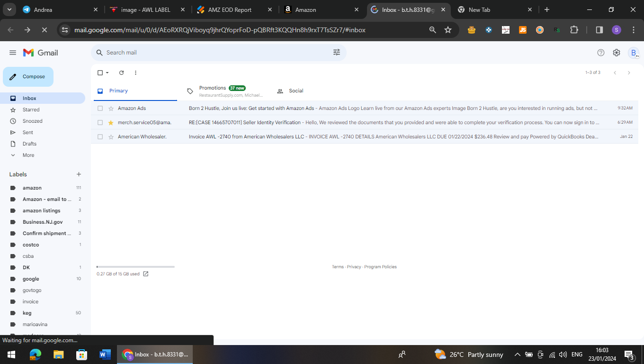Open the Terms link in footer
This screenshot has width=644, height=364.
[x=338, y=267]
